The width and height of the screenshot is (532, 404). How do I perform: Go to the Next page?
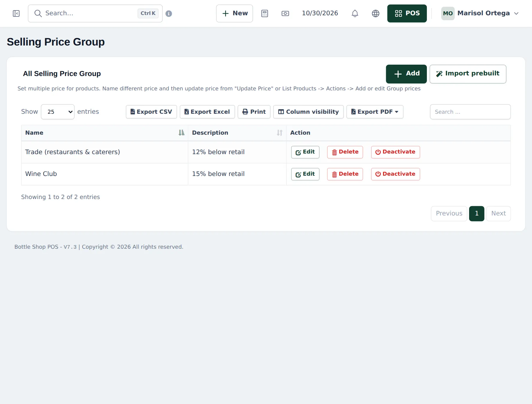coord(498,214)
